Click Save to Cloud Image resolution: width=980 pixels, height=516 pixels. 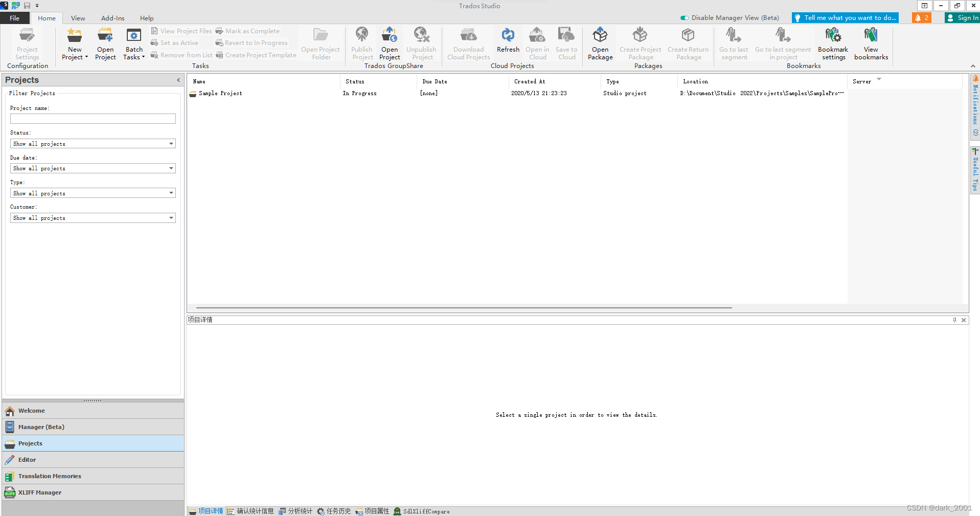click(566, 44)
